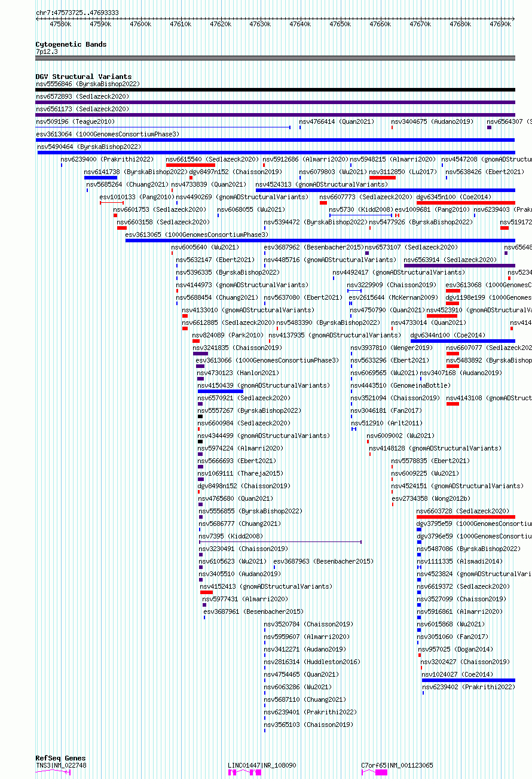Select variant nsv4730123 (Hanlon2021)
Image resolution: width=532 pixels, height=779 pixels.
[x=238, y=373]
